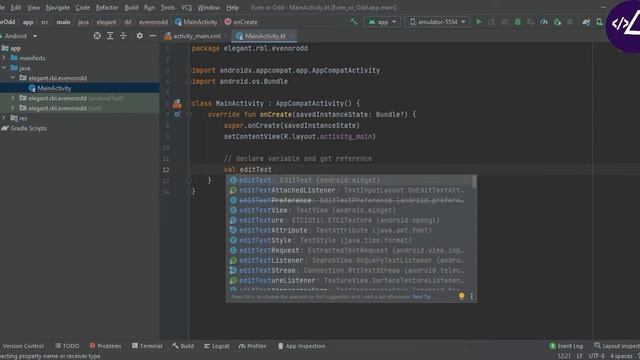Open the TODO tool window
The height and width of the screenshot is (360, 640).
tap(67, 346)
